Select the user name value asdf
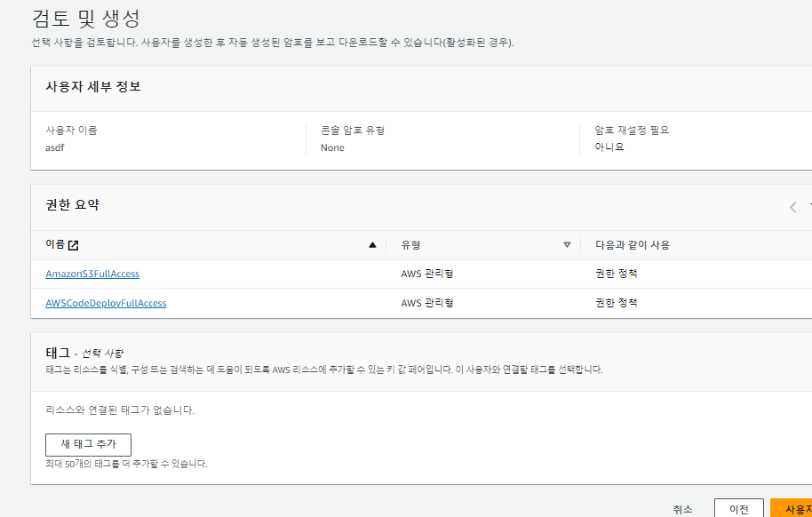 [55, 147]
